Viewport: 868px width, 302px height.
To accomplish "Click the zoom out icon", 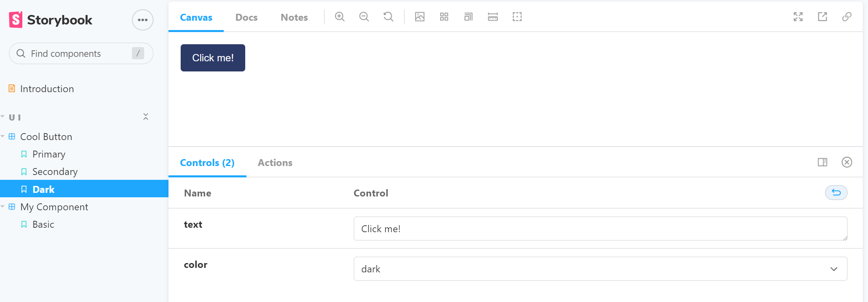I will click(364, 17).
